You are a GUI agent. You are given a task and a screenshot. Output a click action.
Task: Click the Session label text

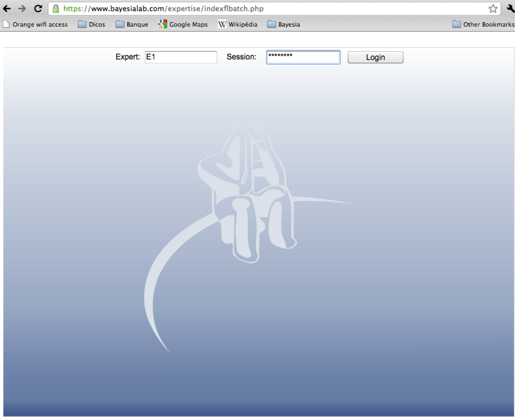241,57
